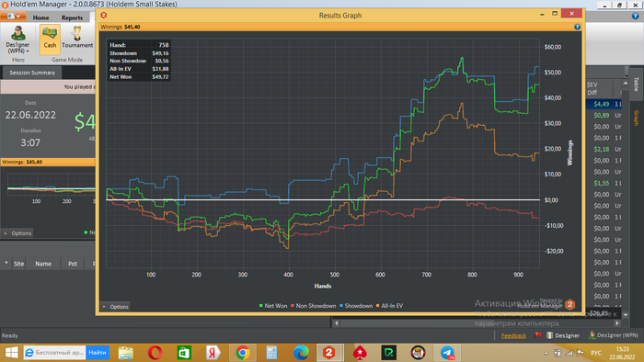Screen dimensions: 644x362
Task: Click the Найти search button in taskbar
Action: coord(98,352)
